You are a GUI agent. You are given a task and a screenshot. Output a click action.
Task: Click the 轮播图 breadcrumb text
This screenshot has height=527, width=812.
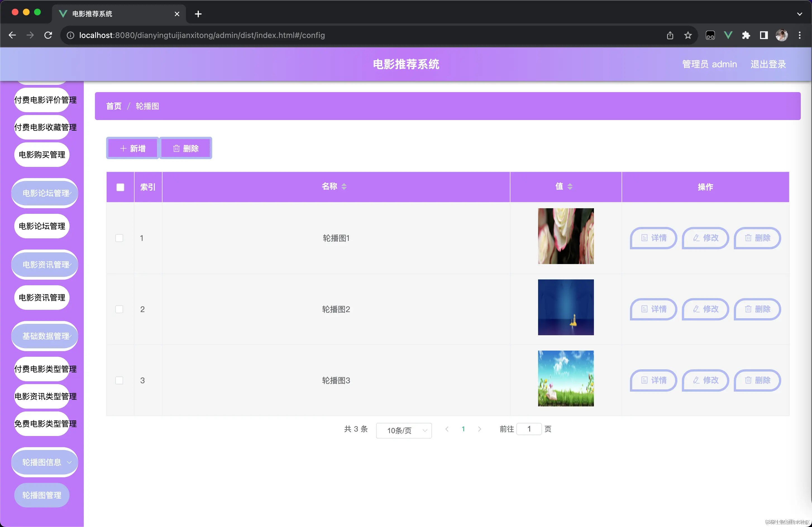pyautogui.click(x=147, y=106)
